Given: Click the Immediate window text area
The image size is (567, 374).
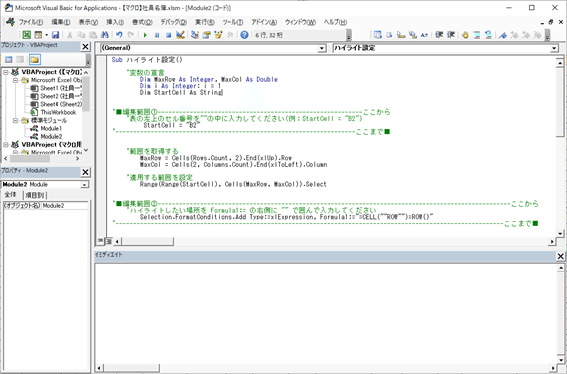Looking at the screenshot, I should (325, 314).
